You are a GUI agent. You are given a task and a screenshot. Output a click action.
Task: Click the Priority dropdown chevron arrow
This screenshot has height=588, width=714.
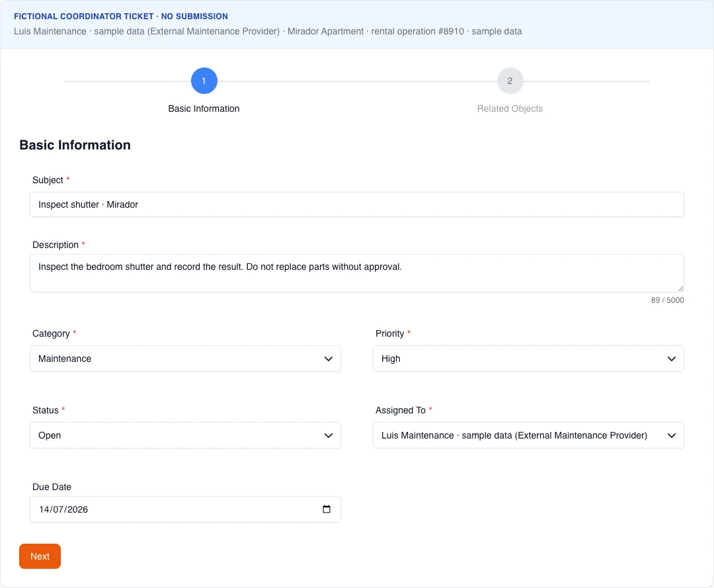(671, 359)
